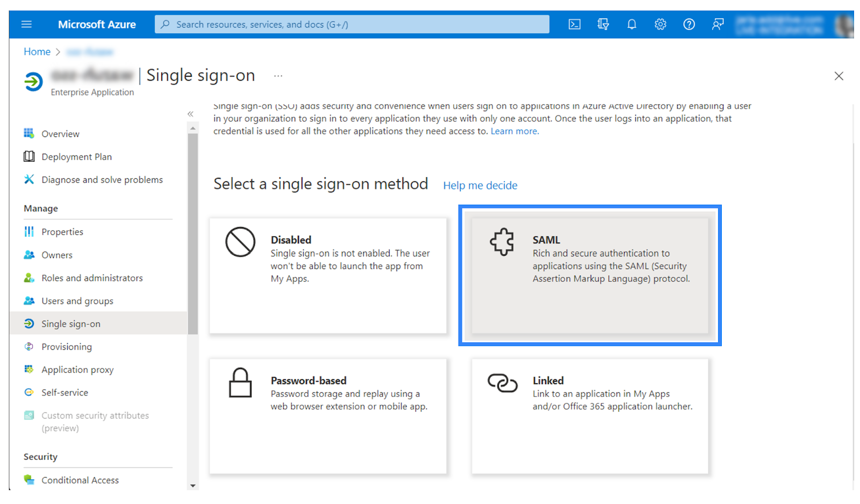Image resolution: width=860 pixels, height=504 pixels.
Task: Select Single sign-on in the sidebar
Action: 98,323
